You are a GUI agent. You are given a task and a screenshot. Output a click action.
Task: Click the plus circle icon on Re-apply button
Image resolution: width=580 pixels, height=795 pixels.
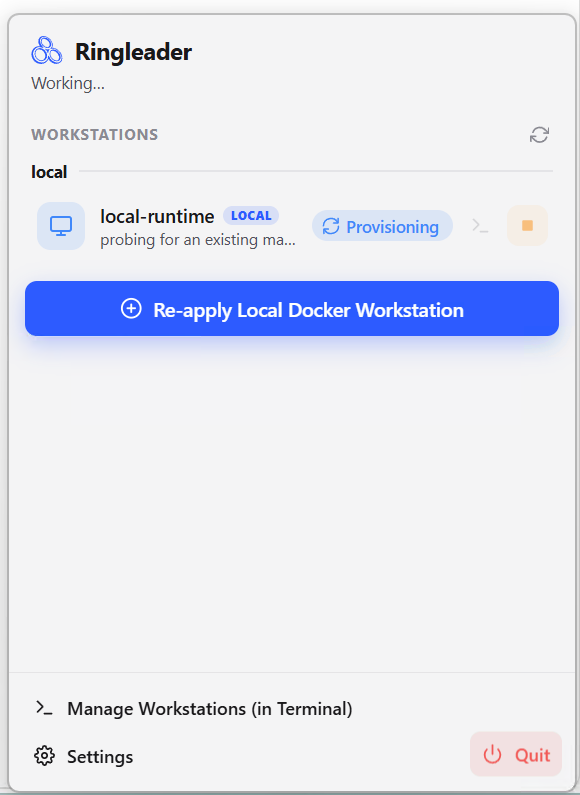click(x=131, y=308)
